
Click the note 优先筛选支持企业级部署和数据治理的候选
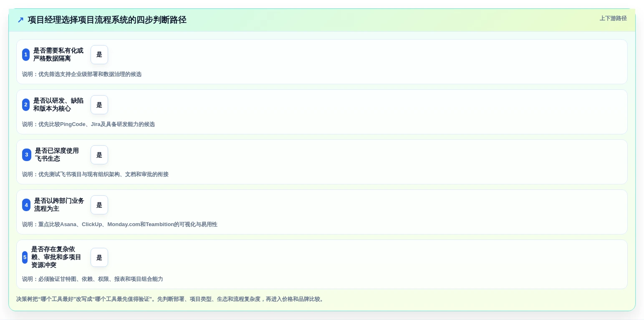point(82,74)
